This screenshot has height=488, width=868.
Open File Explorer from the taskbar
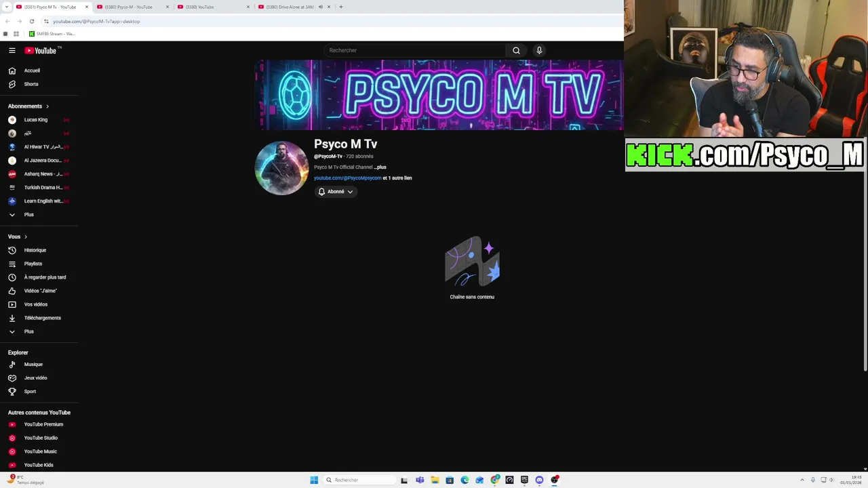point(435,480)
